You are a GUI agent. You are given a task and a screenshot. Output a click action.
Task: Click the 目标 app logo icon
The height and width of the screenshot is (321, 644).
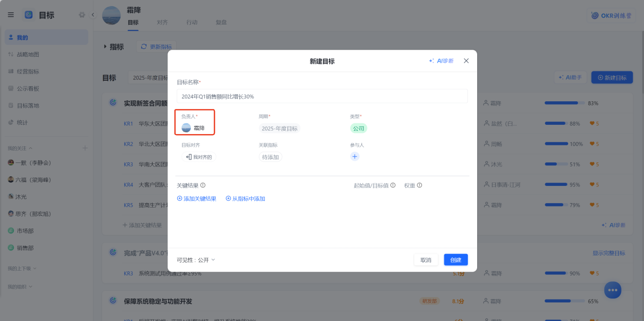click(28, 15)
